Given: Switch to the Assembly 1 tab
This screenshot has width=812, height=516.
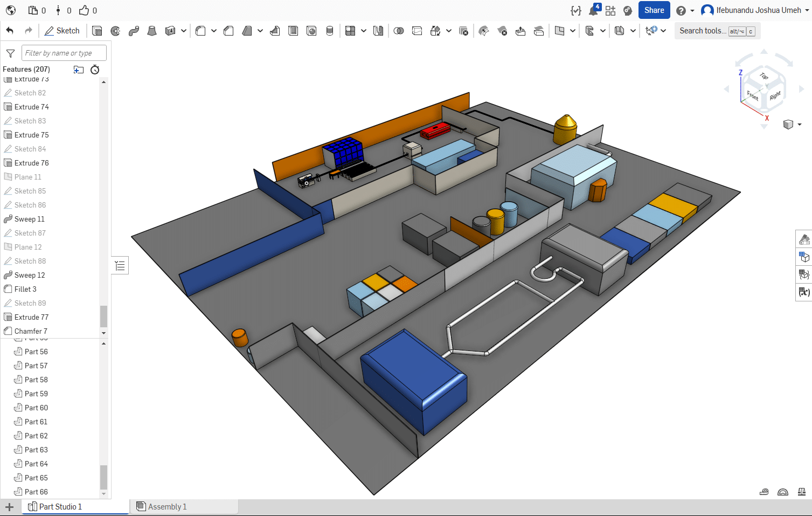Looking at the screenshot, I should [x=166, y=506].
